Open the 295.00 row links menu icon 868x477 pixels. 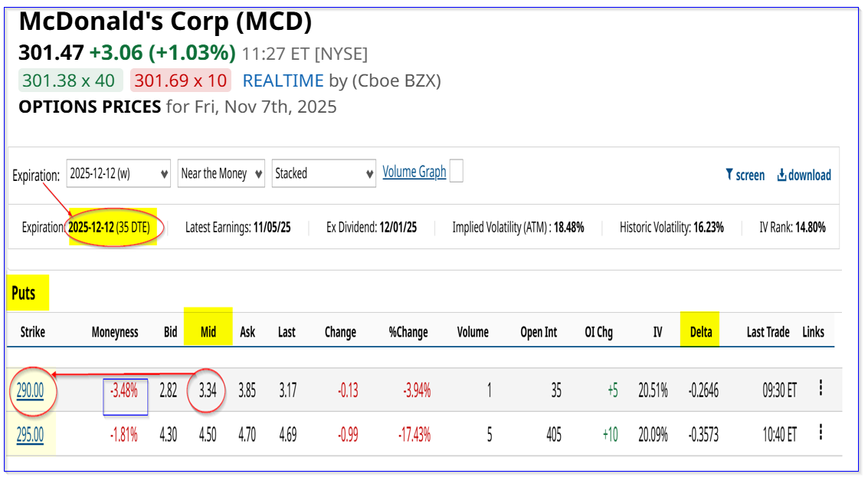point(821,433)
